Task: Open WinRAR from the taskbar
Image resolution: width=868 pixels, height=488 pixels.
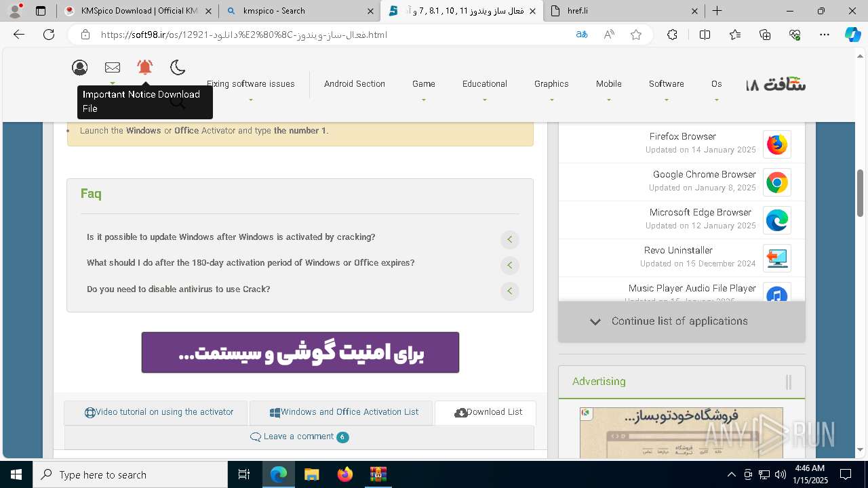Action: tap(378, 474)
